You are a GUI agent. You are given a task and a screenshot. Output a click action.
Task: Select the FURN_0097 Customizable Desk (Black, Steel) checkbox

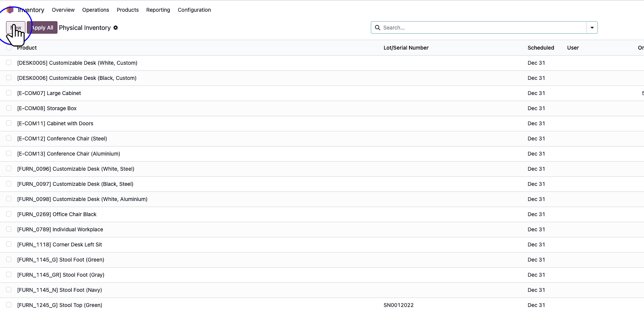click(x=9, y=184)
